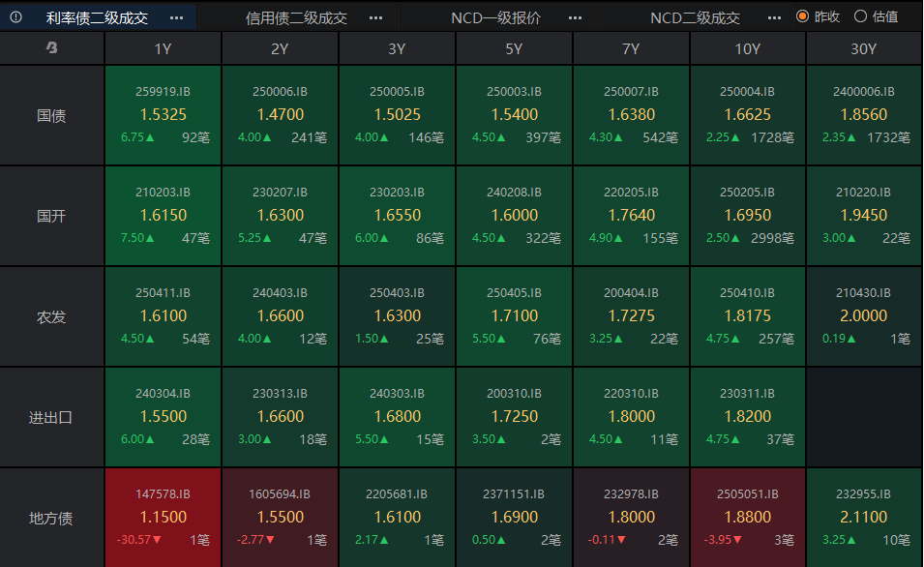The width and height of the screenshot is (924, 567).
Task: Open the 国债 1Y cell 259919.IB
Action: point(164,115)
